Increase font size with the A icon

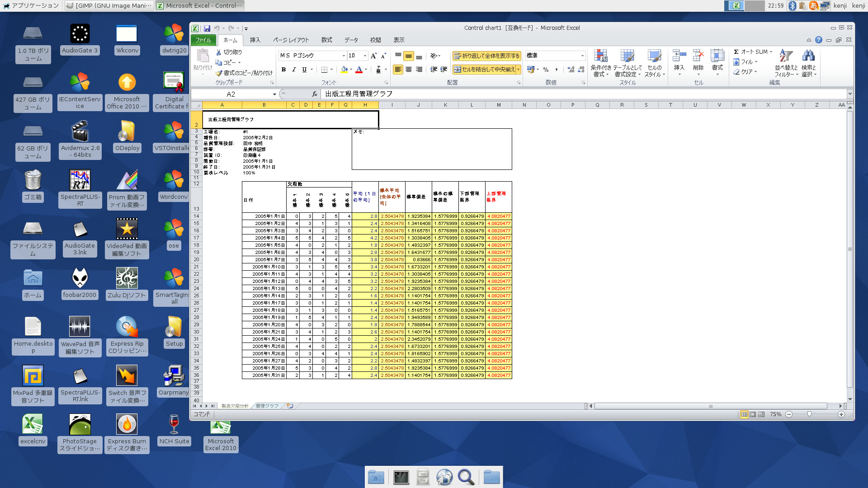tap(373, 55)
